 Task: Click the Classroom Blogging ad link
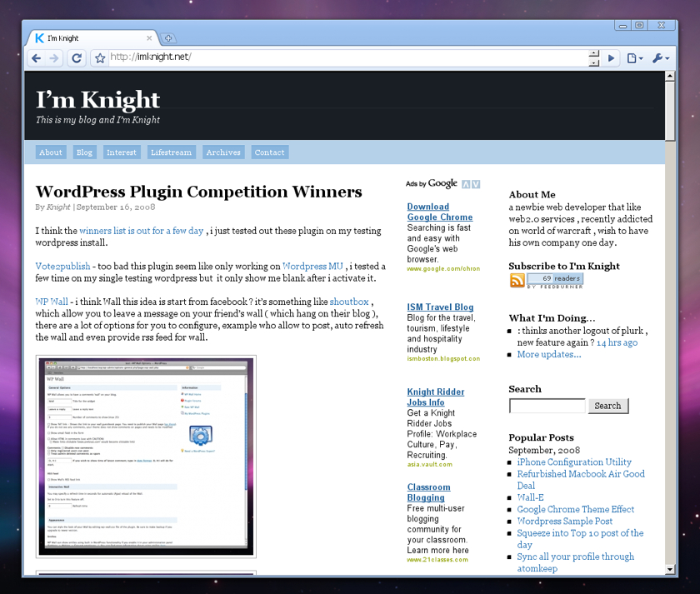coord(428,492)
